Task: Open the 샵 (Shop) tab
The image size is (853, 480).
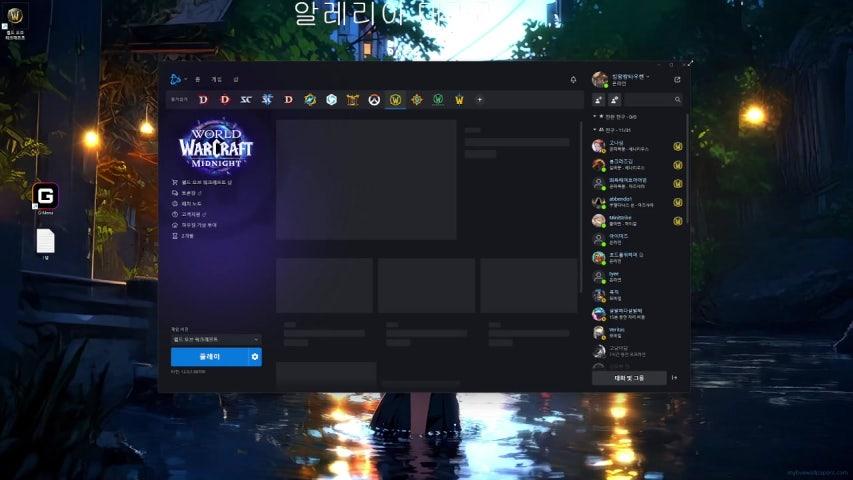Action: (236, 79)
